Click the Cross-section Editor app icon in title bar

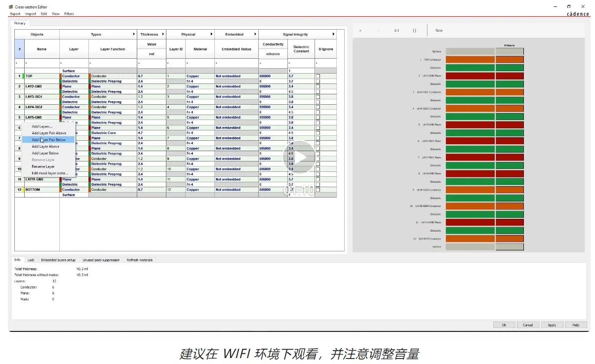pyautogui.click(x=11, y=7)
